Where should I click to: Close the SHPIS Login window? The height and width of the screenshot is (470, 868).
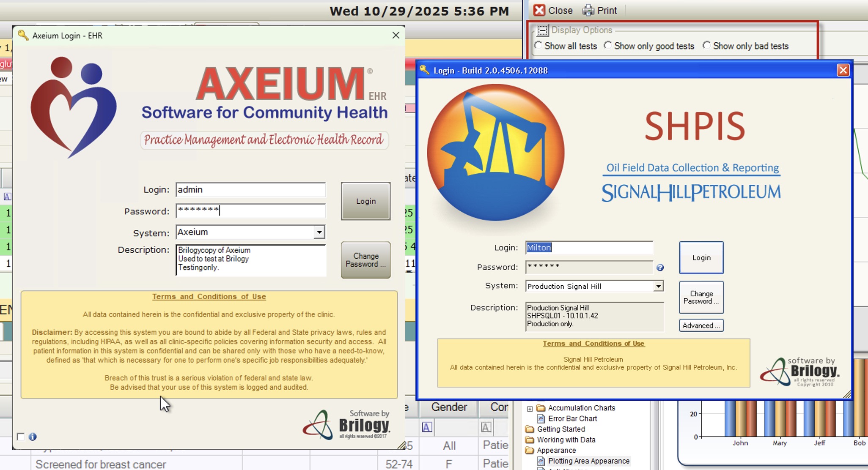click(843, 70)
